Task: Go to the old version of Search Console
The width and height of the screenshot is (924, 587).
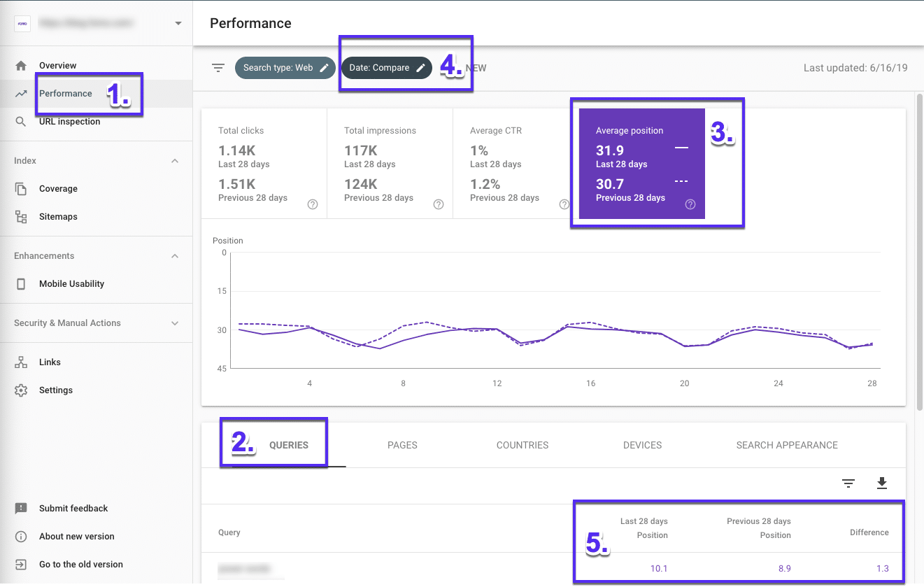Action: (80, 564)
